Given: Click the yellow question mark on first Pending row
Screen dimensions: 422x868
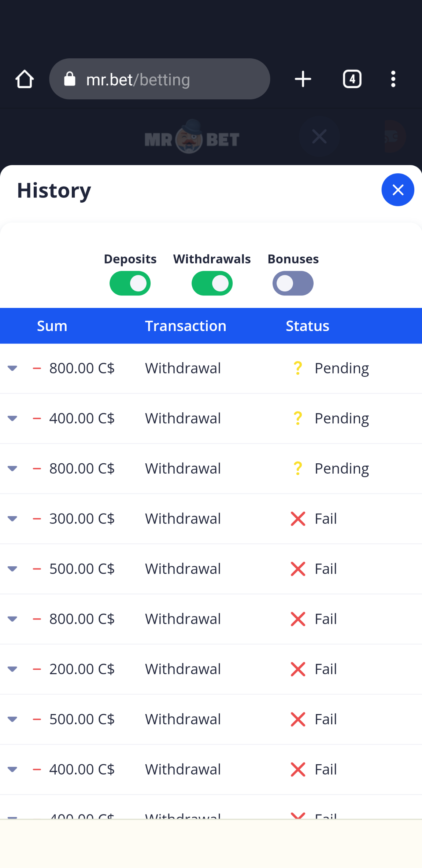Looking at the screenshot, I should tap(298, 368).
